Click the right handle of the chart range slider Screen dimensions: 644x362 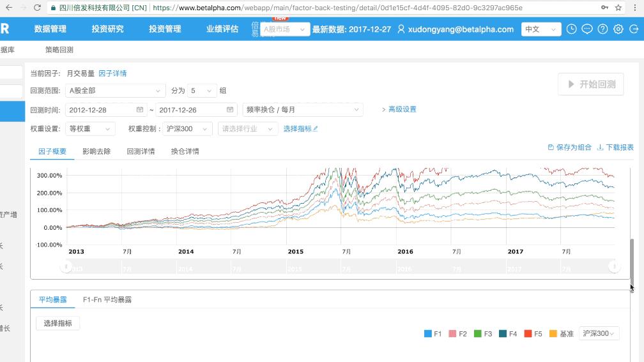point(615,267)
